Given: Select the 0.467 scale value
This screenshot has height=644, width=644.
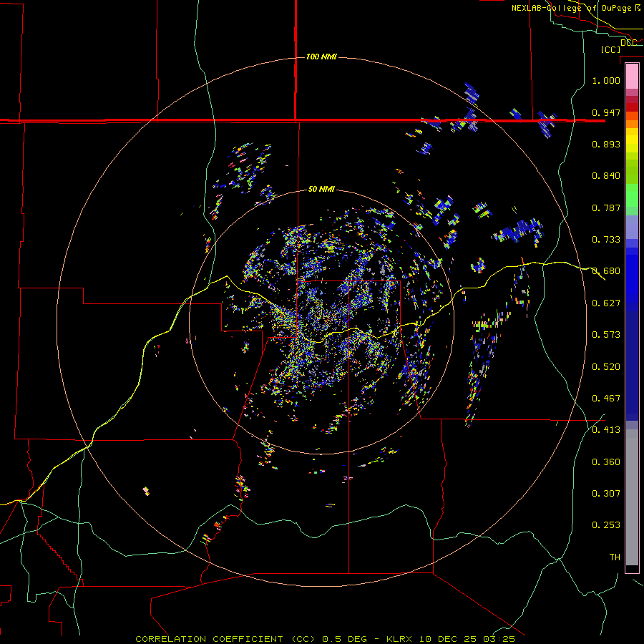Looking at the screenshot, I should click(606, 399).
